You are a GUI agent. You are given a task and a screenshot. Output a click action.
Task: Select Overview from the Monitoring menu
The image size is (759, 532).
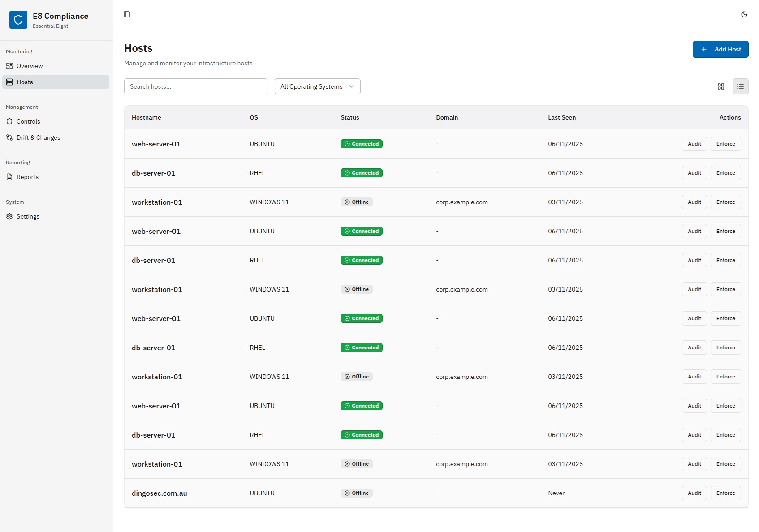point(30,65)
